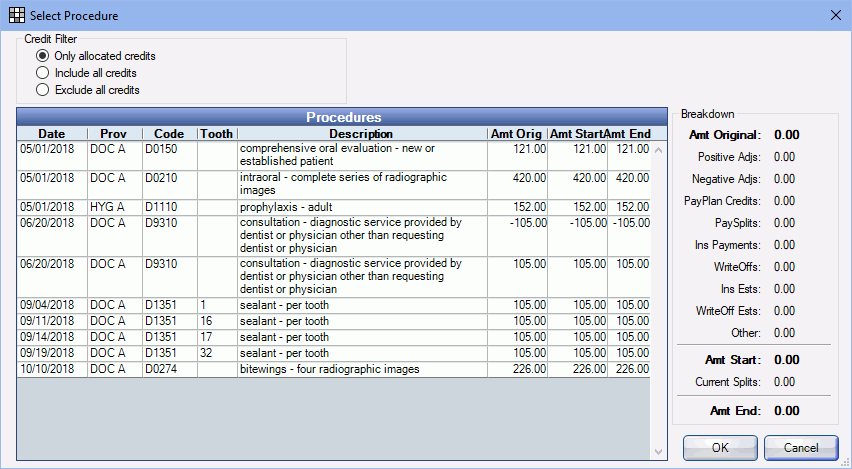Image resolution: width=852 pixels, height=469 pixels.
Task: Sort by the Amt Start column header
Action: (577, 134)
